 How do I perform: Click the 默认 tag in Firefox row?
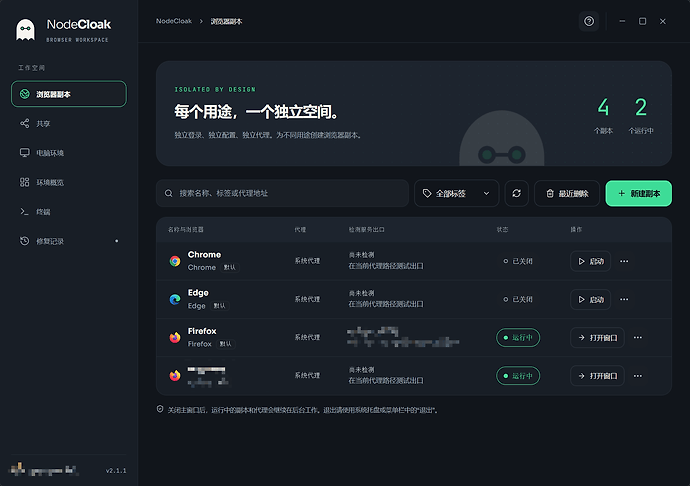(x=225, y=344)
